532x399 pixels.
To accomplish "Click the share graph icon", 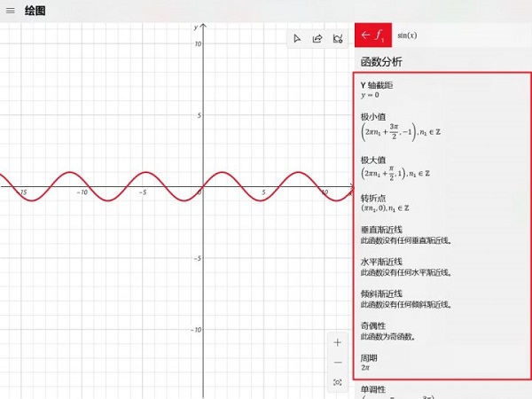I will coord(317,39).
